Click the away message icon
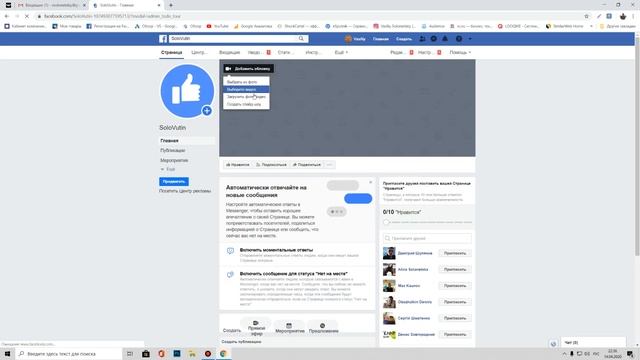Image resolution: width=640 pixels, height=360 pixels. click(x=230, y=275)
